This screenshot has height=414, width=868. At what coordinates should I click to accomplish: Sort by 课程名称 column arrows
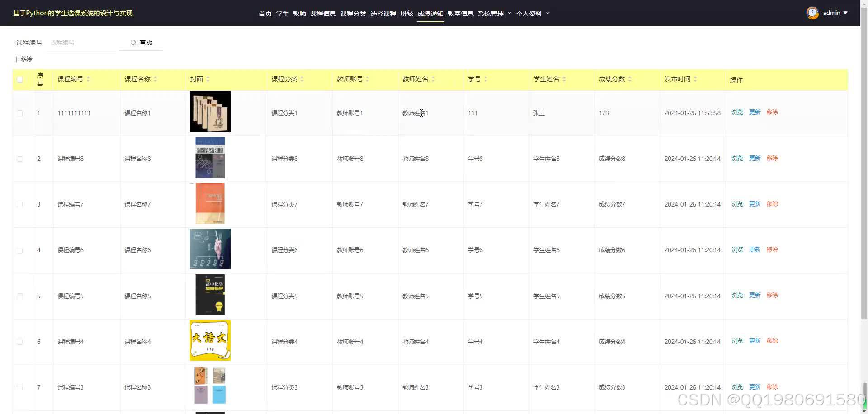[x=155, y=79]
